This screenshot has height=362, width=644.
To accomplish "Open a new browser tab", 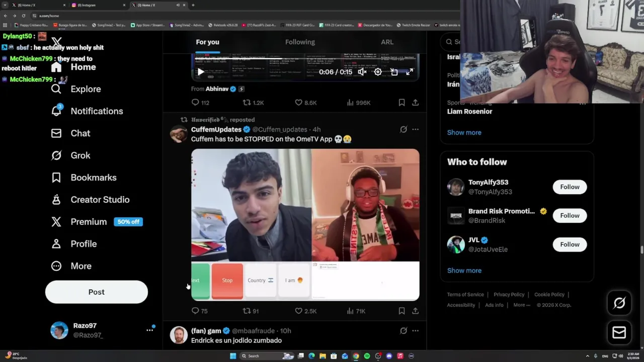I will point(193,5).
